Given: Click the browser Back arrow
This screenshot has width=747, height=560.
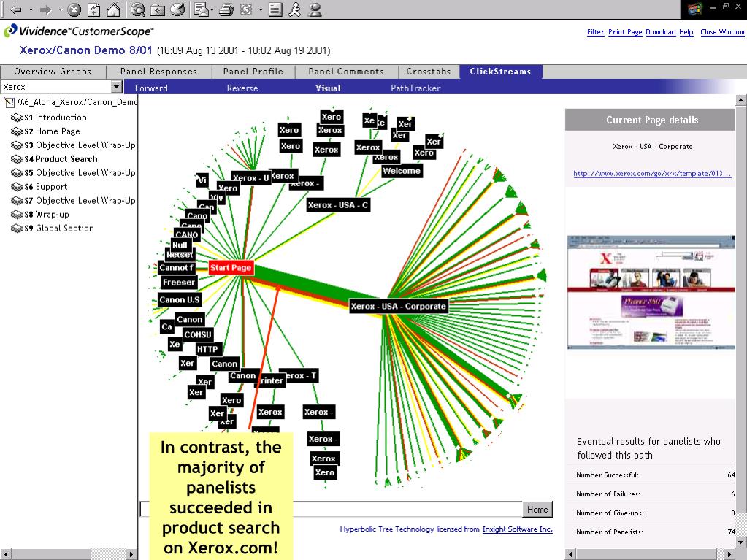Looking at the screenshot, I should [x=16, y=9].
